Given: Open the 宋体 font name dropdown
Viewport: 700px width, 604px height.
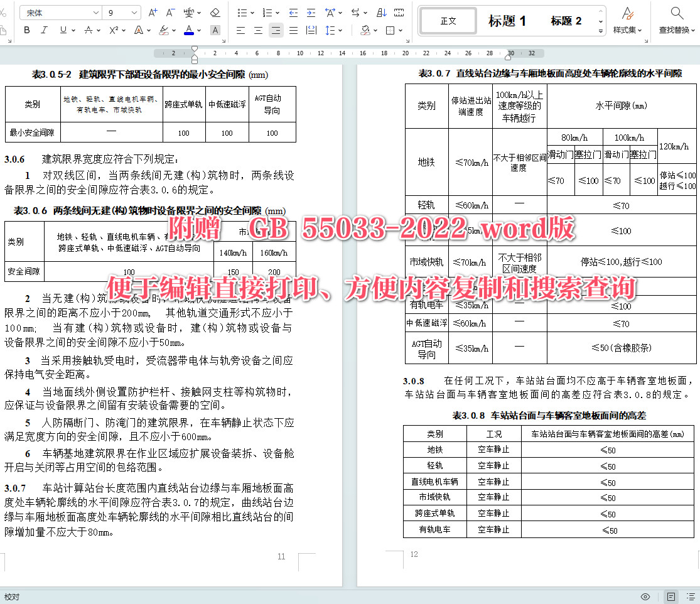Looking at the screenshot, I should pyautogui.click(x=60, y=12).
